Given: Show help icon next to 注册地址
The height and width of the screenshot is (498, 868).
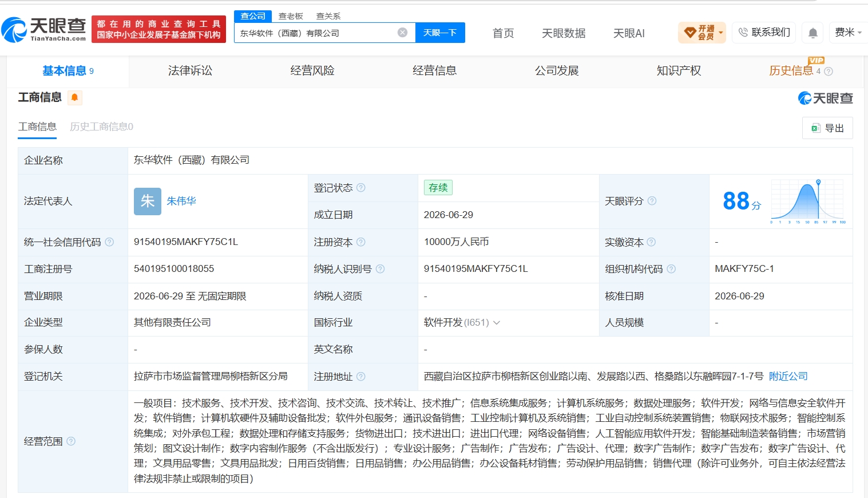Looking at the screenshot, I should pos(361,377).
